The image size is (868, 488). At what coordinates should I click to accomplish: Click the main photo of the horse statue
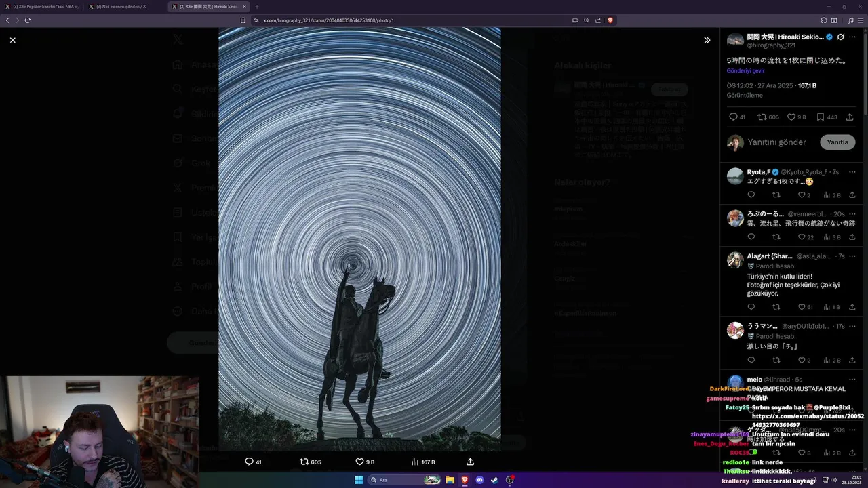(359, 239)
